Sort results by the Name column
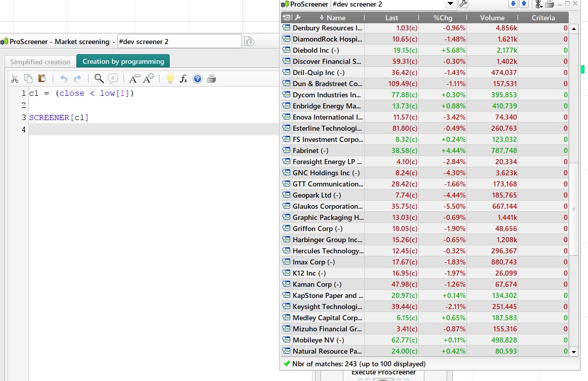This screenshot has width=588, height=381. pos(334,18)
